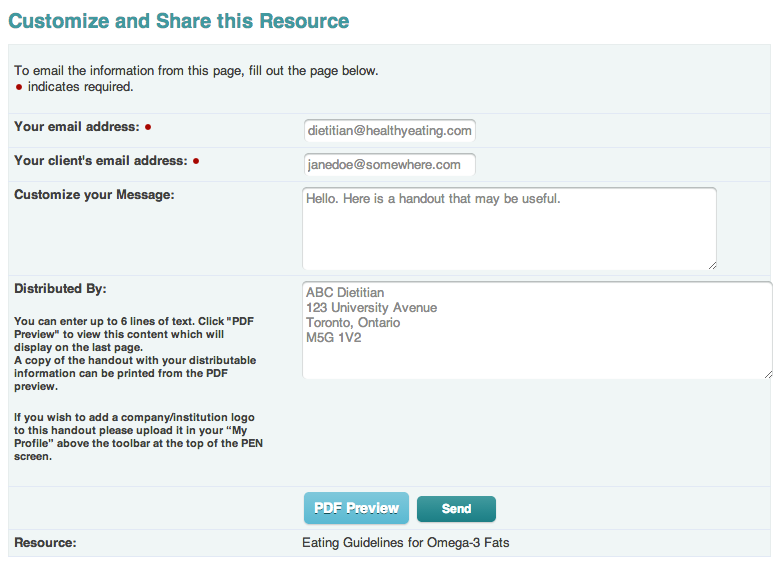This screenshot has width=780, height=568.
Task: Click inside the Customize your Message box
Action: tap(509, 229)
